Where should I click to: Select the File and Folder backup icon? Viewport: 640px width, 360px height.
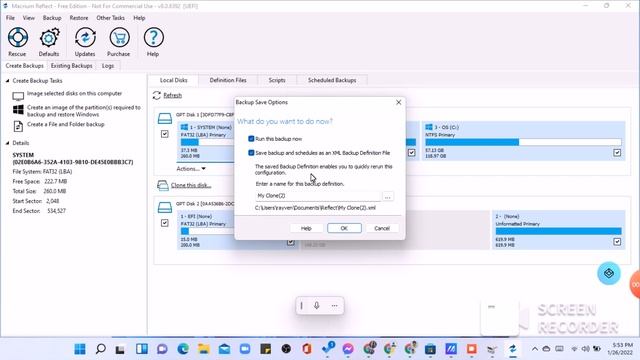point(18,126)
